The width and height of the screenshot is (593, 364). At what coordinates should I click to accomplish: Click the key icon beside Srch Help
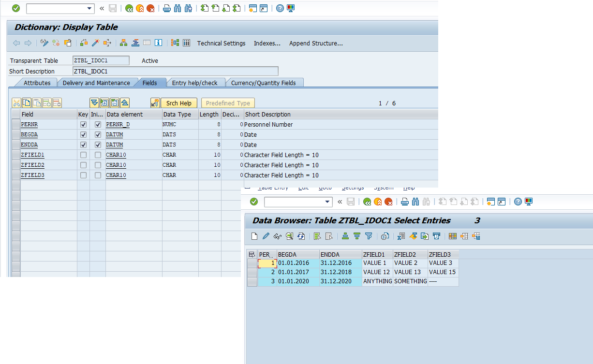[155, 103]
